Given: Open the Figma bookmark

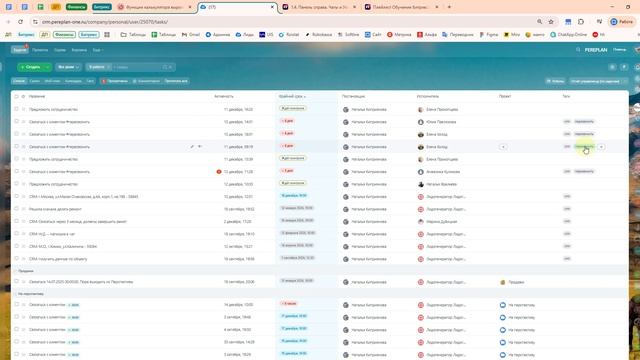Looking at the screenshot, I should pyautogui.click(x=489, y=35).
